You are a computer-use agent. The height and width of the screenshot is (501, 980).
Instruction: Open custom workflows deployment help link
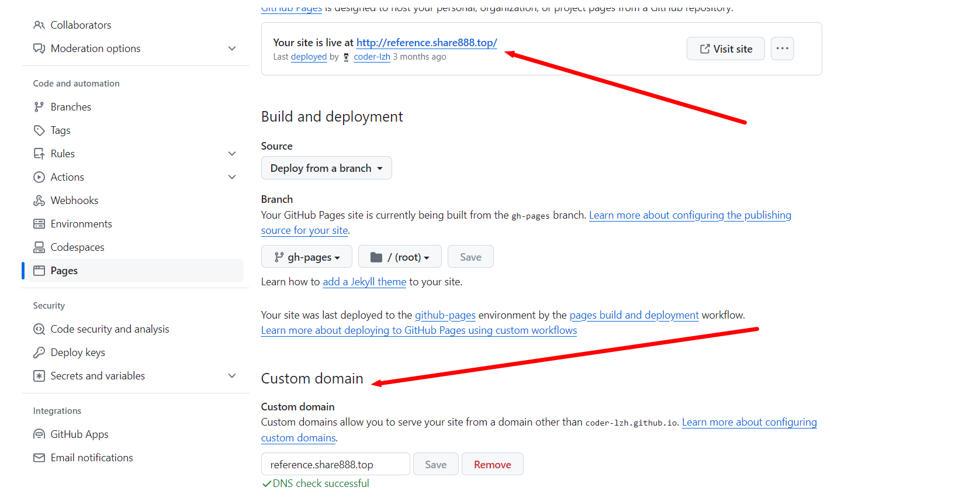419,330
